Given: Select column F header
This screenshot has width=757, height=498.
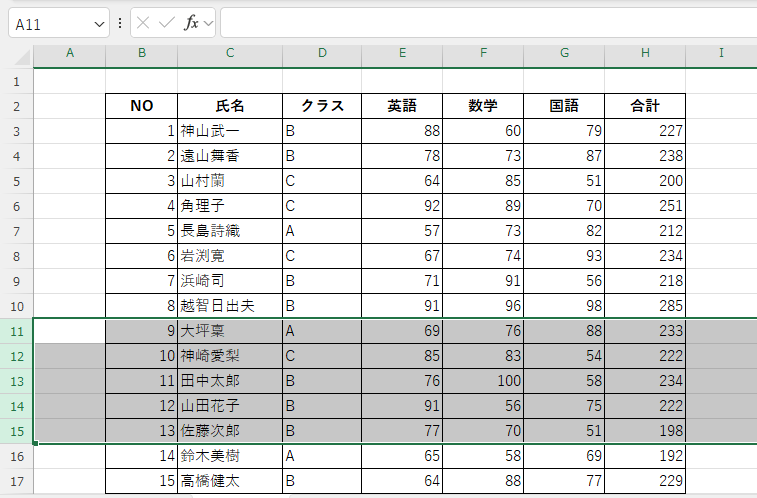Looking at the screenshot, I should (483, 53).
